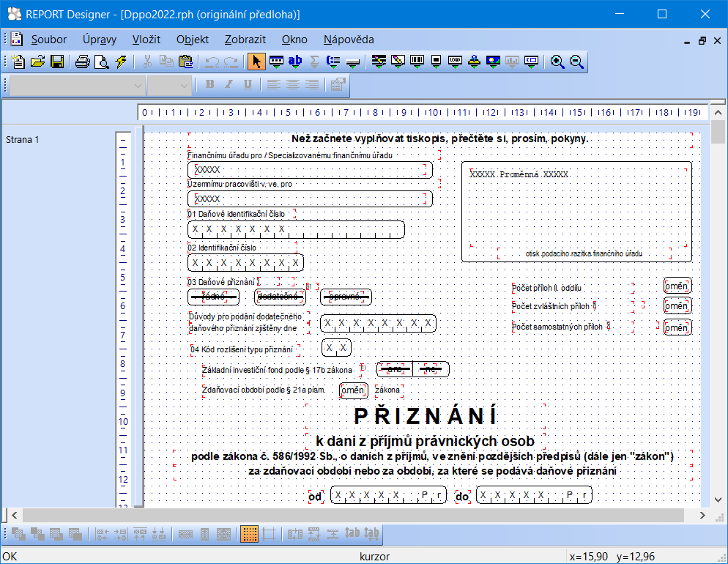Insert a LOGO object

pos(455,62)
